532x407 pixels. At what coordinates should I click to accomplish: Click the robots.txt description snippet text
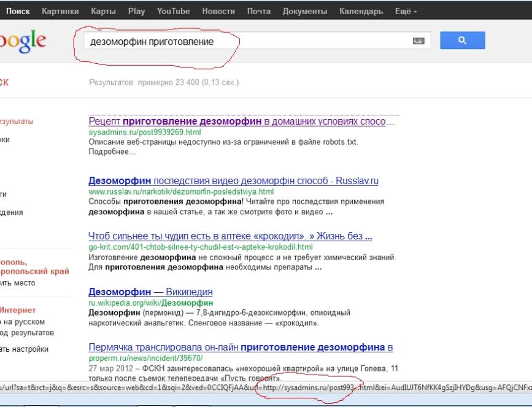click(223, 142)
